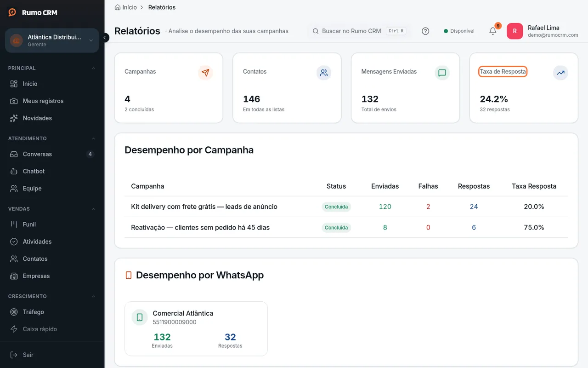
Task: Click the Rumo CRM logo icon
Action: 12,12
